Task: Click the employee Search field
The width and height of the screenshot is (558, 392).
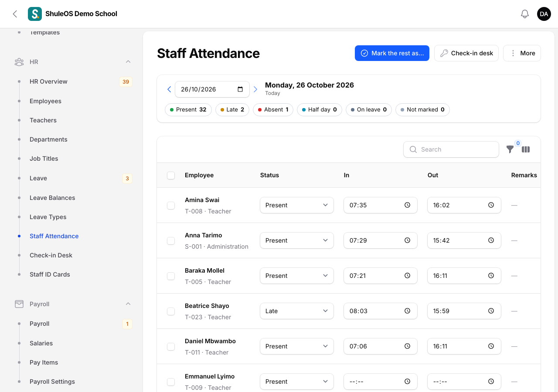Action: pos(451,149)
